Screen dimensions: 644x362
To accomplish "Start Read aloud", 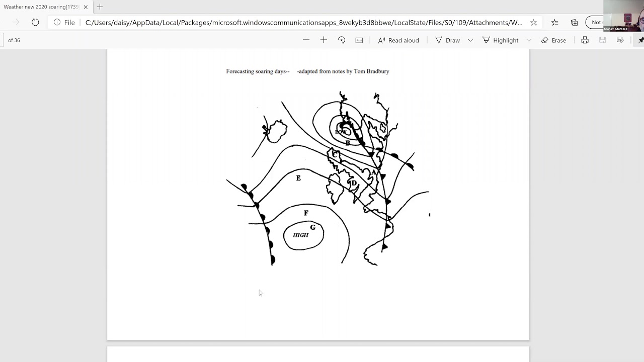I will click(398, 40).
